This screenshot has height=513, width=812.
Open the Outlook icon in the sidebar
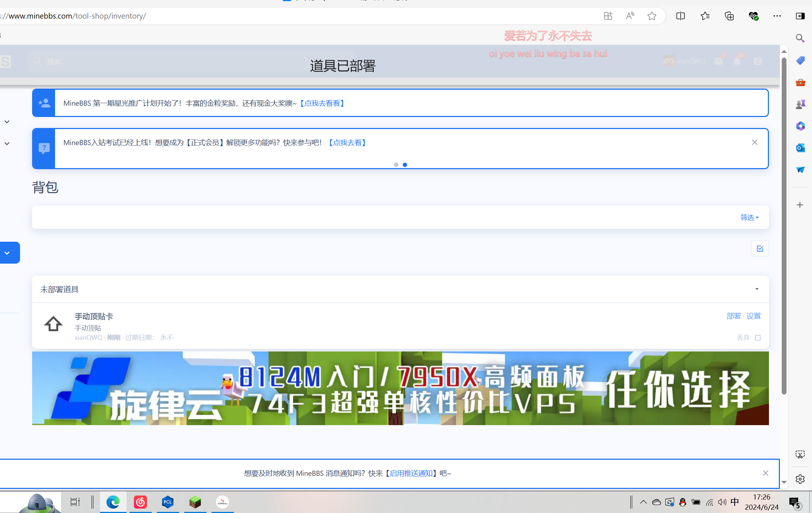pos(800,148)
